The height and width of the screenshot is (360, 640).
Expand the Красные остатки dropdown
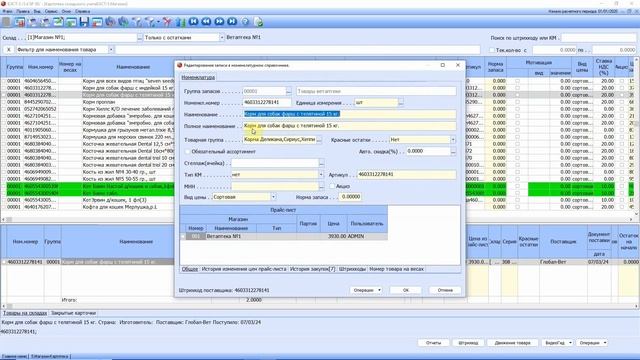453,140
